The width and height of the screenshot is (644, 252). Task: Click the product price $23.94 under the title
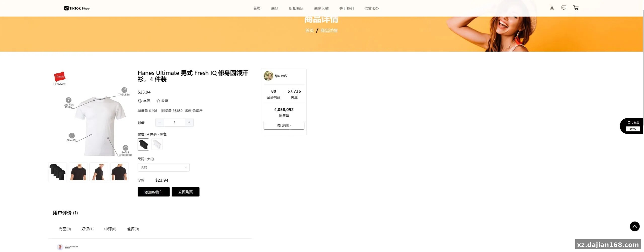144,92
